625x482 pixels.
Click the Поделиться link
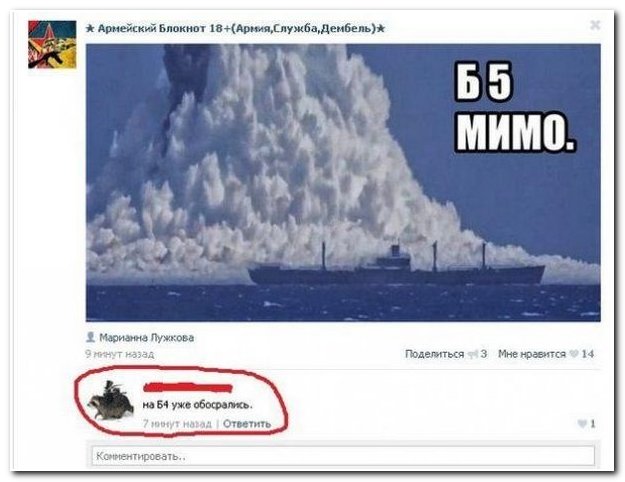(434, 354)
